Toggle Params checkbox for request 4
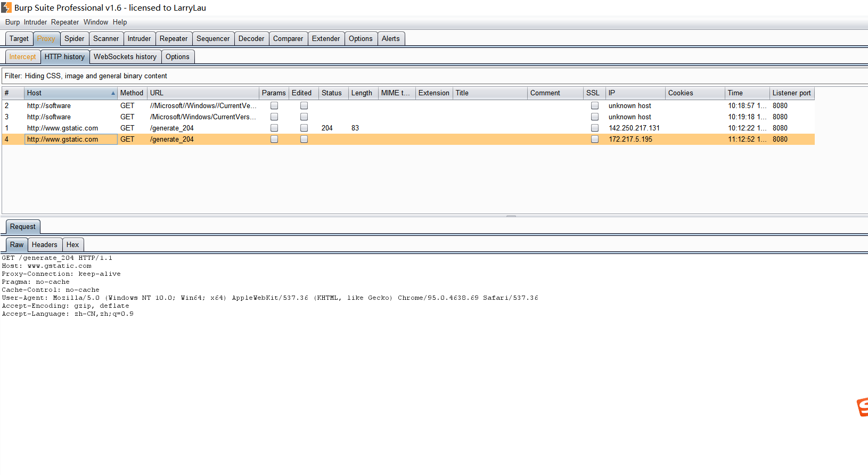Image resolution: width=868 pixels, height=475 pixels. tap(274, 139)
